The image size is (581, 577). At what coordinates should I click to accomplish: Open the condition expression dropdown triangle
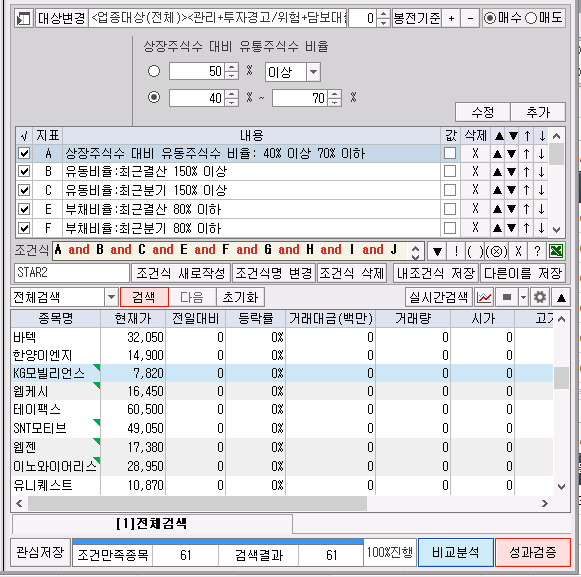(x=437, y=252)
